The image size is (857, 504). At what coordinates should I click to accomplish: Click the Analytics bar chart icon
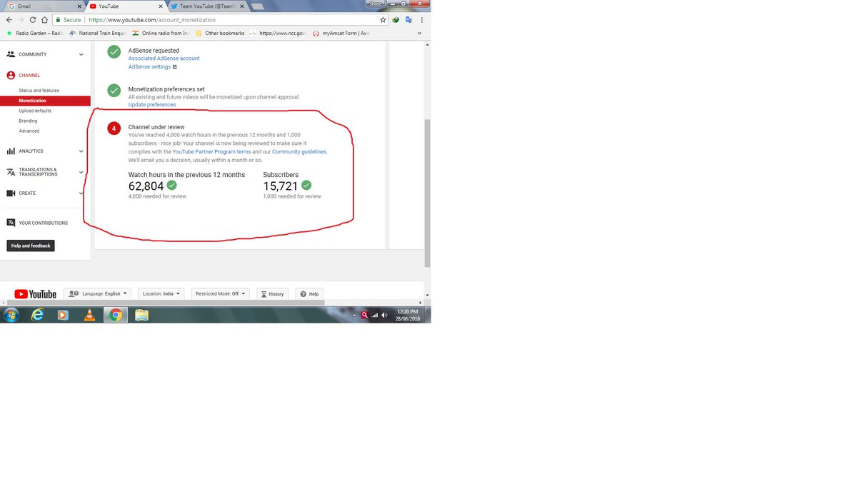pyautogui.click(x=11, y=151)
